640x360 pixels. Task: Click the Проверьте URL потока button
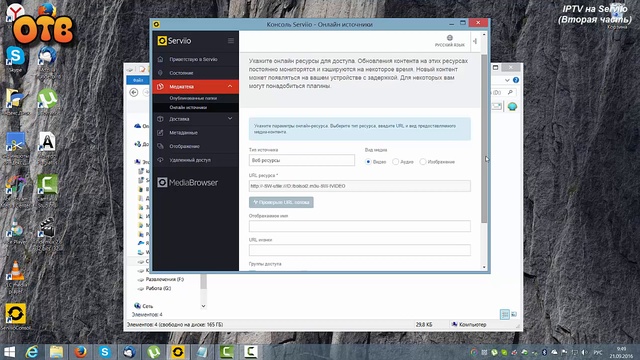point(281,202)
